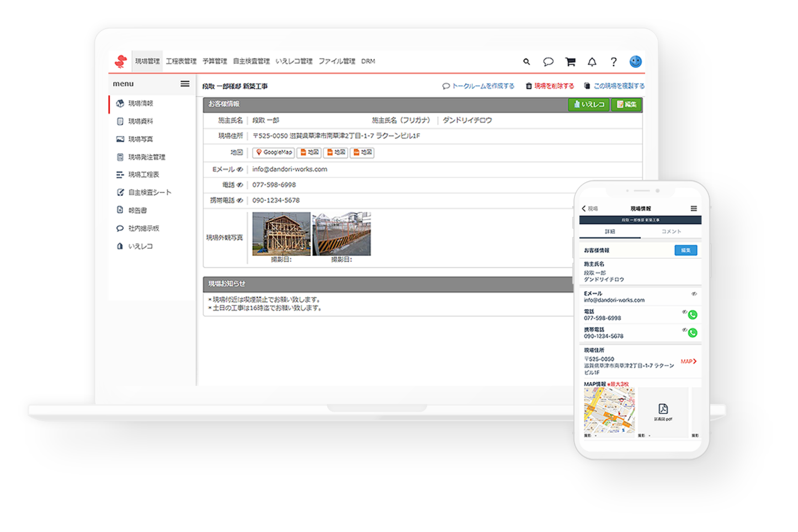Open the shopping cart icon
The width and height of the screenshot is (798, 532).
pos(570,62)
